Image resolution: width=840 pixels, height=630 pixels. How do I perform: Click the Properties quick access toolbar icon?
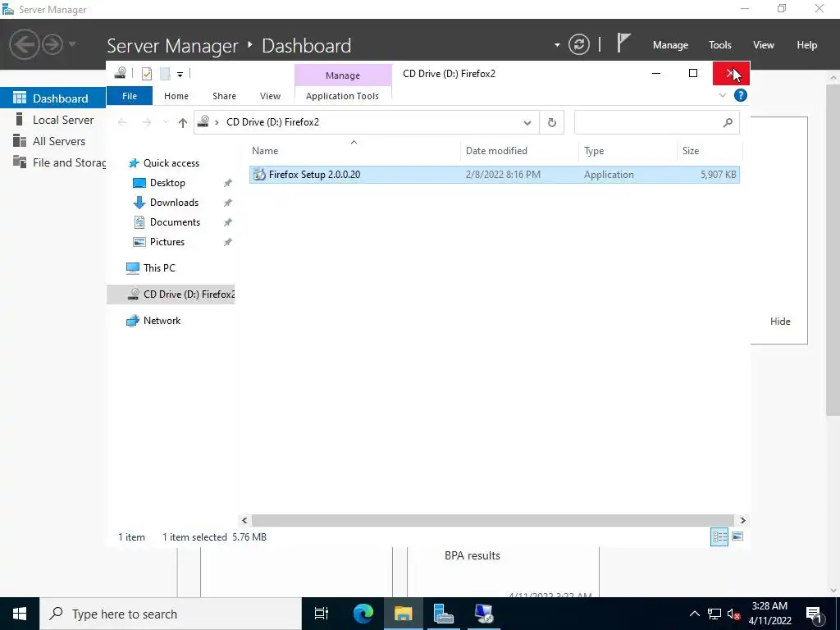(x=146, y=73)
